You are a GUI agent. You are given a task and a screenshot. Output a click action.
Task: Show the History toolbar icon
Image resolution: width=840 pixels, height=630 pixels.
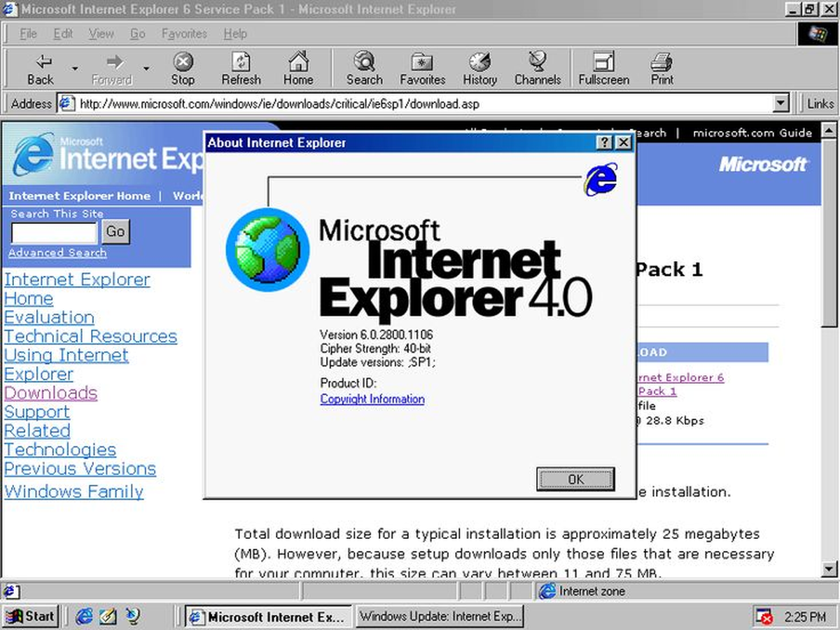click(x=479, y=62)
